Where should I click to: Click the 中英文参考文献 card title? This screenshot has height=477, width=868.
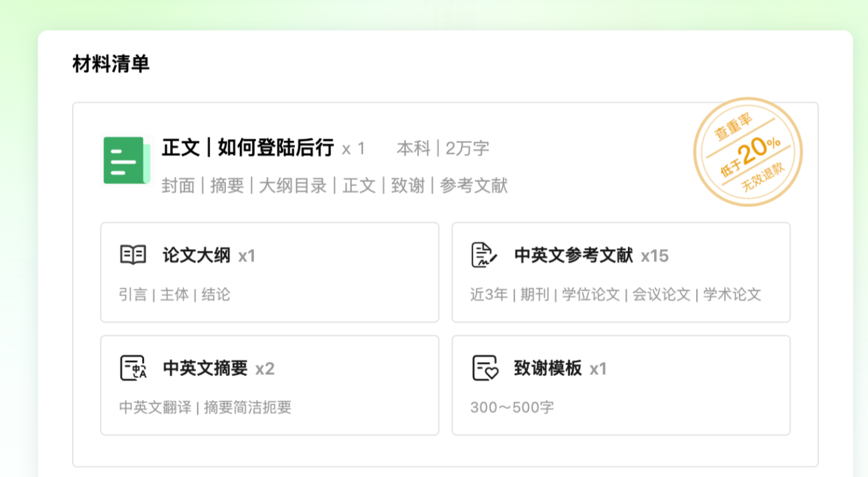[573, 256]
